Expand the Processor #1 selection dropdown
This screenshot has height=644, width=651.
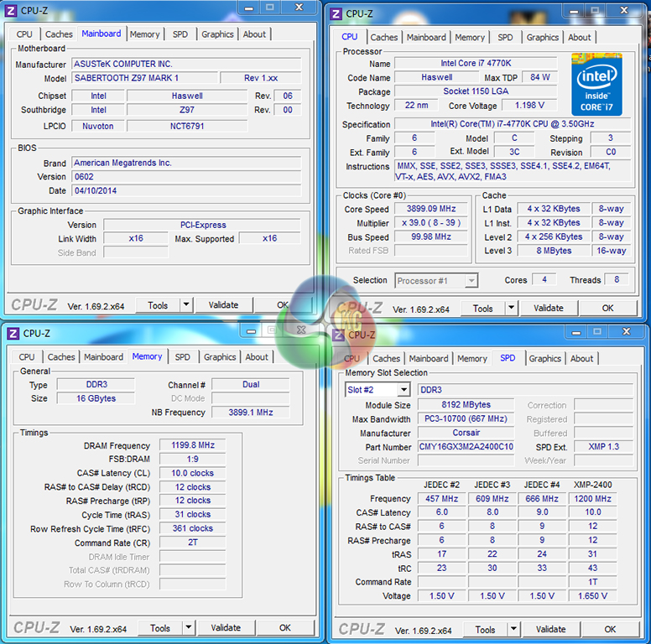[x=471, y=281]
